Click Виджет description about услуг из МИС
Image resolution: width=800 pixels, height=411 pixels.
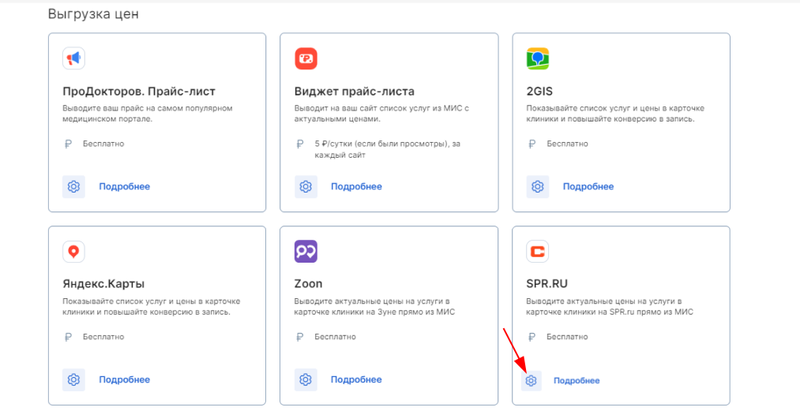[x=382, y=114]
